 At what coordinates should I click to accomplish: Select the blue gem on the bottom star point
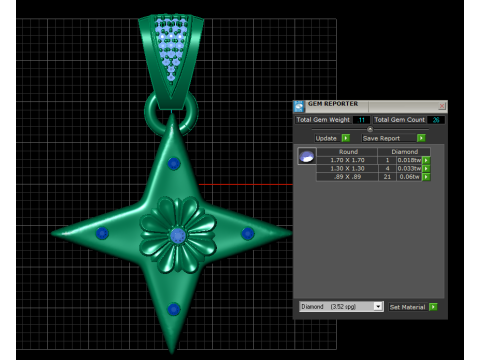pos(173,309)
